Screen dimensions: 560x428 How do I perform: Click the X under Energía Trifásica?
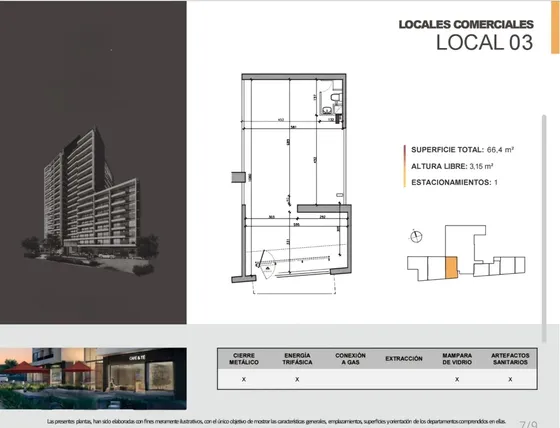pos(297,379)
